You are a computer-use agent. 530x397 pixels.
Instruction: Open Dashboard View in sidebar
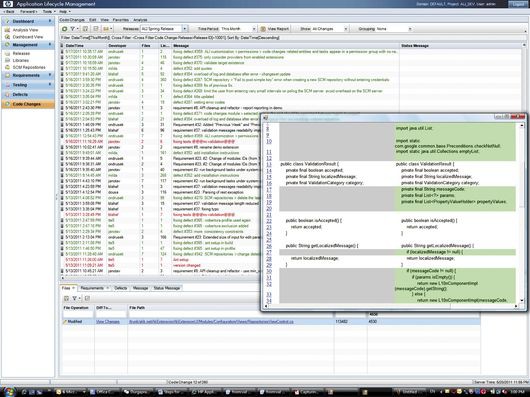pyautogui.click(x=28, y=36)
